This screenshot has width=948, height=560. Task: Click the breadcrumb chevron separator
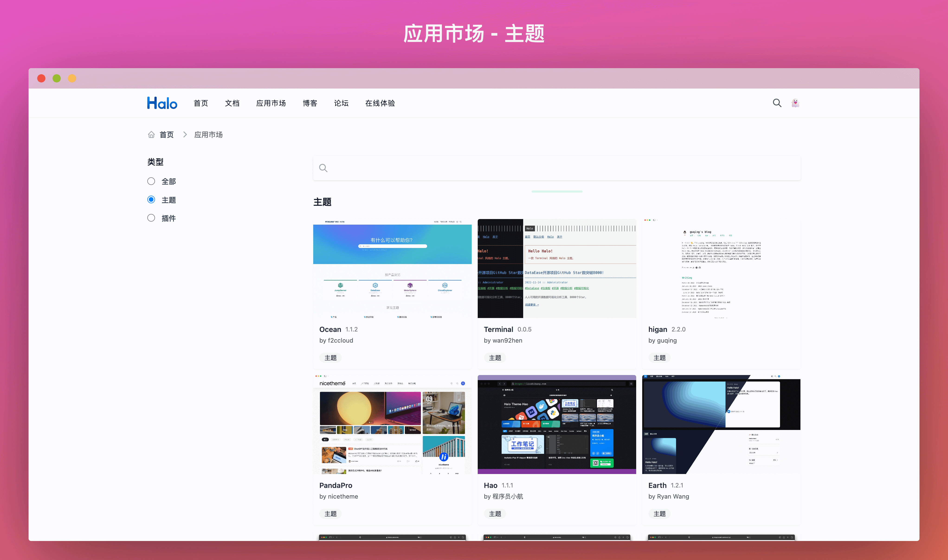click(185, 135)
